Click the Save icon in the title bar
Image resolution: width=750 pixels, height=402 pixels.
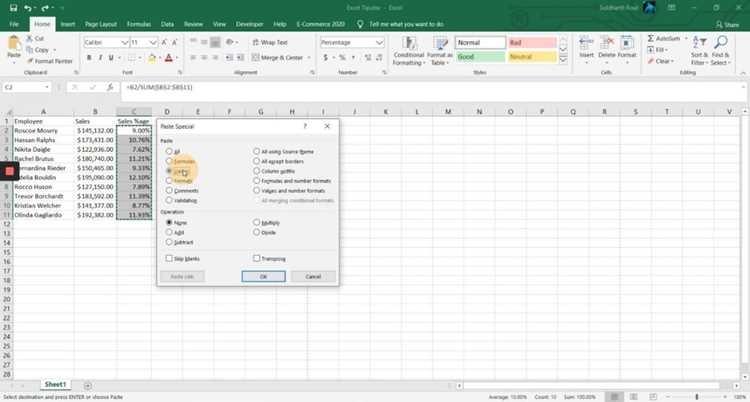(x=13, y=8)
